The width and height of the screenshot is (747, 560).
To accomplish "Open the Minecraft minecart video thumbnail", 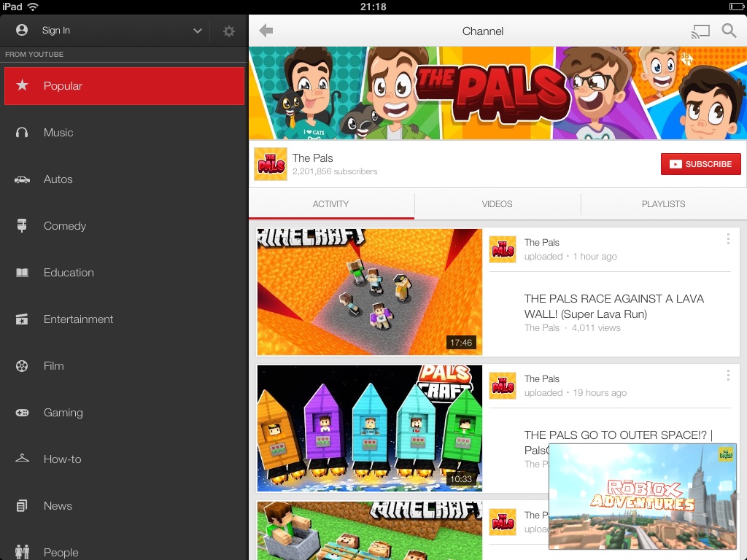I will 369,530.
